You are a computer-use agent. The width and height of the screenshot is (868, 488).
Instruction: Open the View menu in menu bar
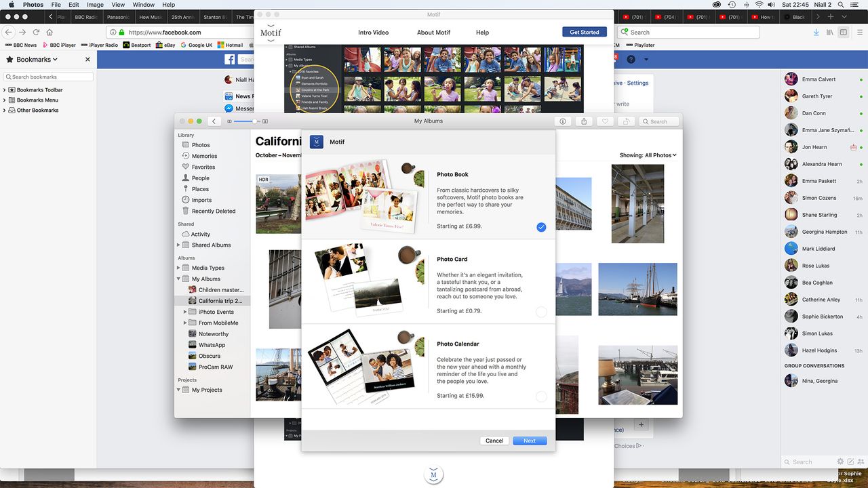click(118, 5)
